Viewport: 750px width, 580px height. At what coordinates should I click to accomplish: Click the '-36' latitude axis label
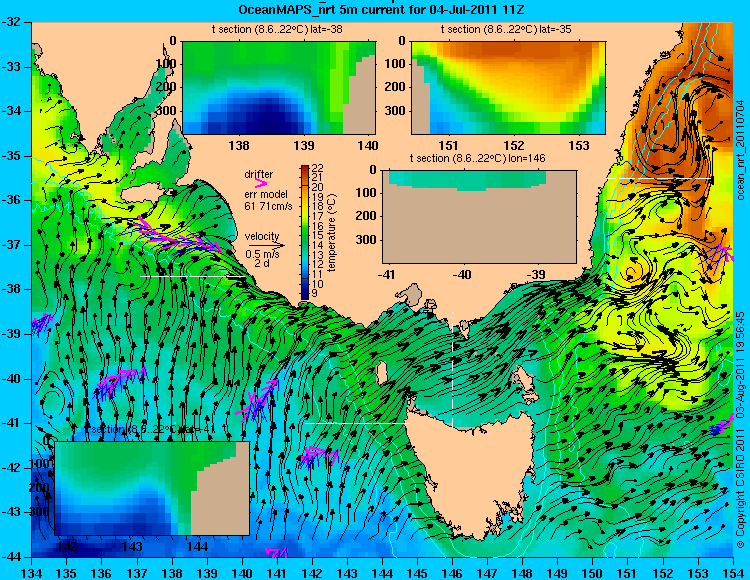[11, 200]
